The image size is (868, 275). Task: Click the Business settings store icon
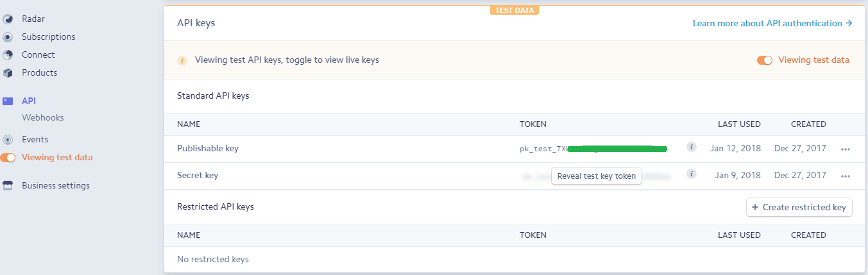point(8,186)
